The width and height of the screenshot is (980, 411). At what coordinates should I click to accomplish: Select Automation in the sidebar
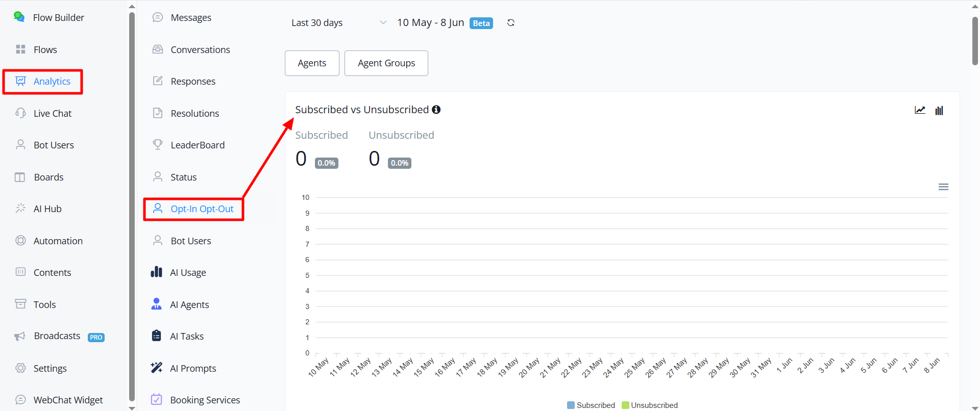tap(58, 241)
